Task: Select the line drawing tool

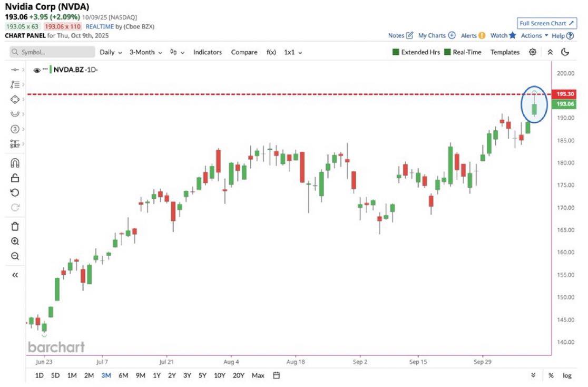Action: pos(15,70)
